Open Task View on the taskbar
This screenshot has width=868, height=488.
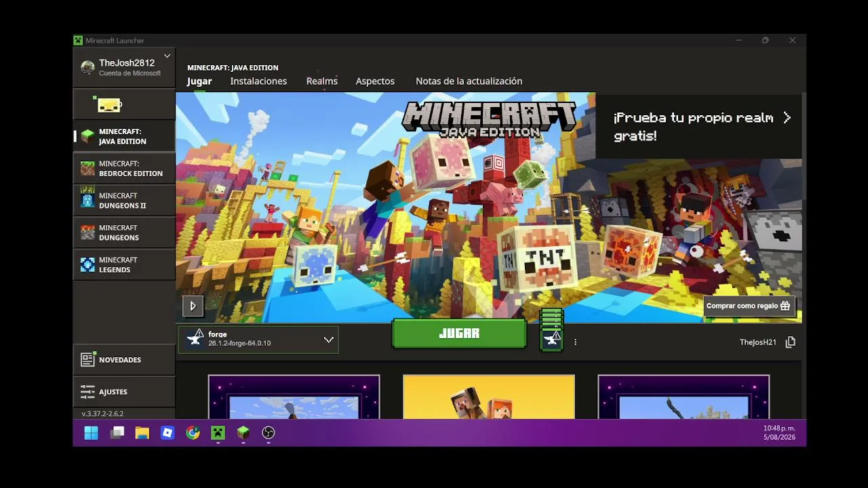click(x=117, y=432)
